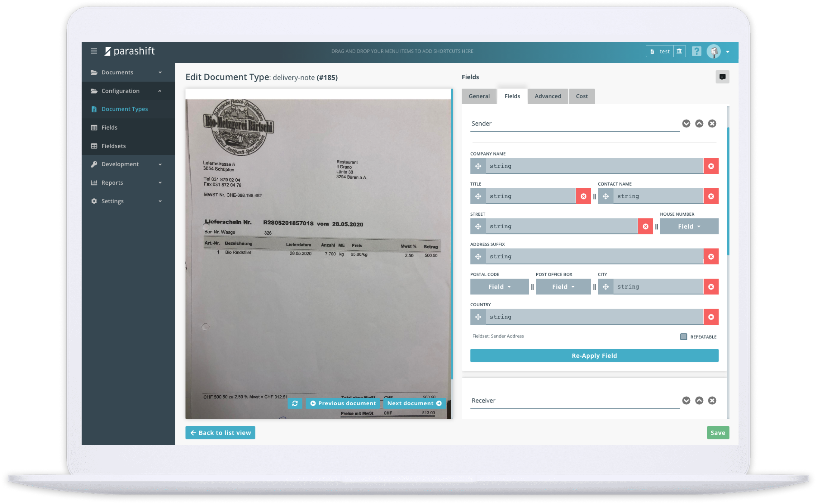Screen dimensions: 817x504
Task: Open the Post Office Box Field dropdown
Action: 563,287
